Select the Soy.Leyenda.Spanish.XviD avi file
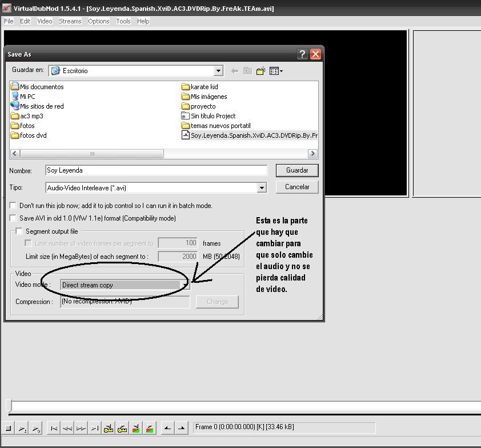 coord(250,135)
